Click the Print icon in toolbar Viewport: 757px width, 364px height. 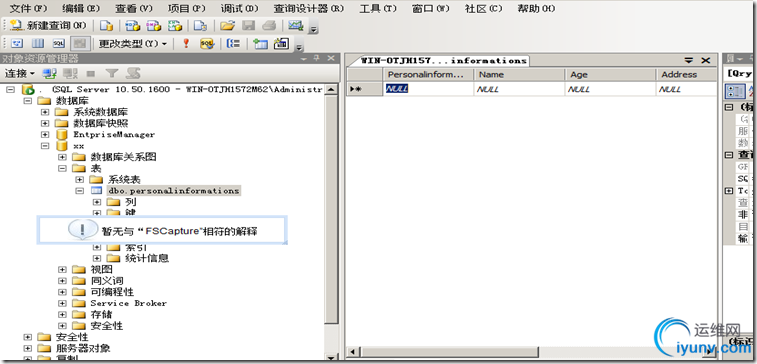[269, 26]
